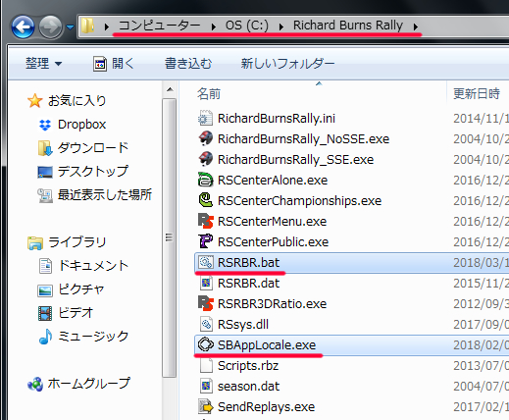Open デスクトップ icon in sidebar

[45, 172]
